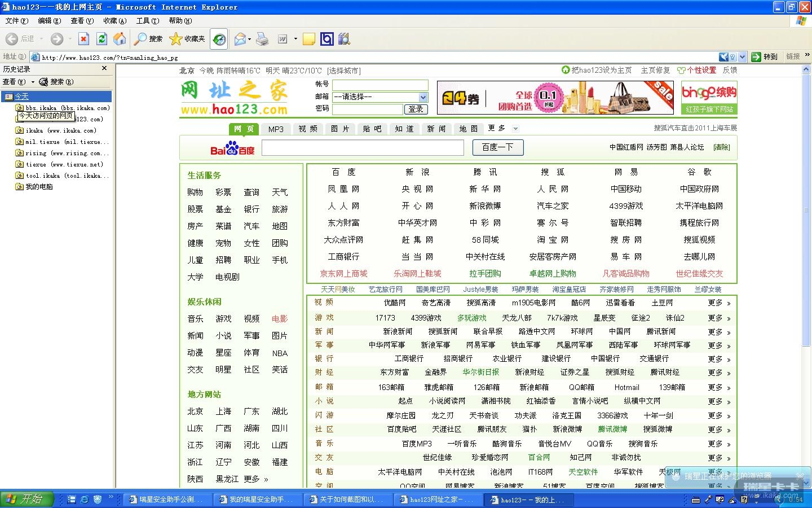Open the 淘宝网 link
The width and height of the screenshot is (812, 508).
(x=553, y=240)
